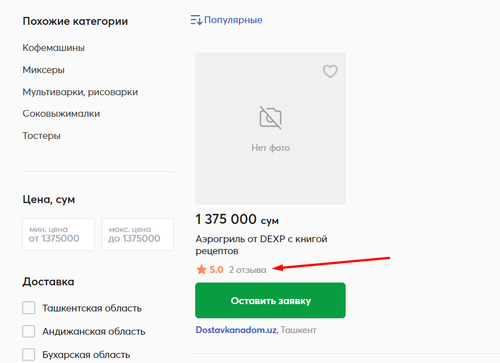Click the sort icon beside Популярные
This screenshot has height=363, width=500.
coord(196,20)
